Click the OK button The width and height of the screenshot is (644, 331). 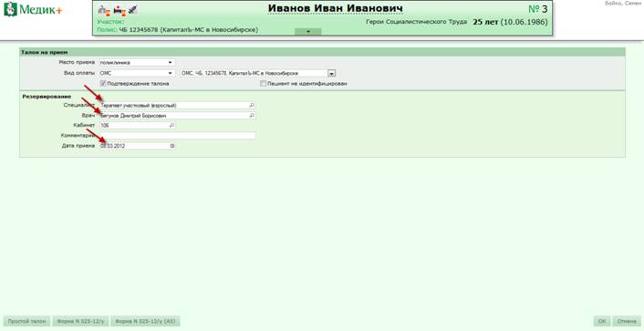tap(602, 321)
